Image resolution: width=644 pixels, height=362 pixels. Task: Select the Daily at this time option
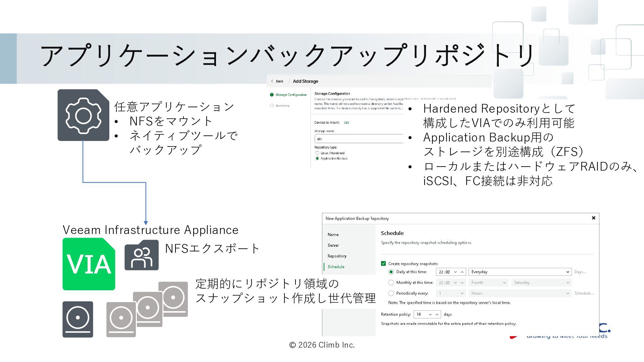[391, 272]
